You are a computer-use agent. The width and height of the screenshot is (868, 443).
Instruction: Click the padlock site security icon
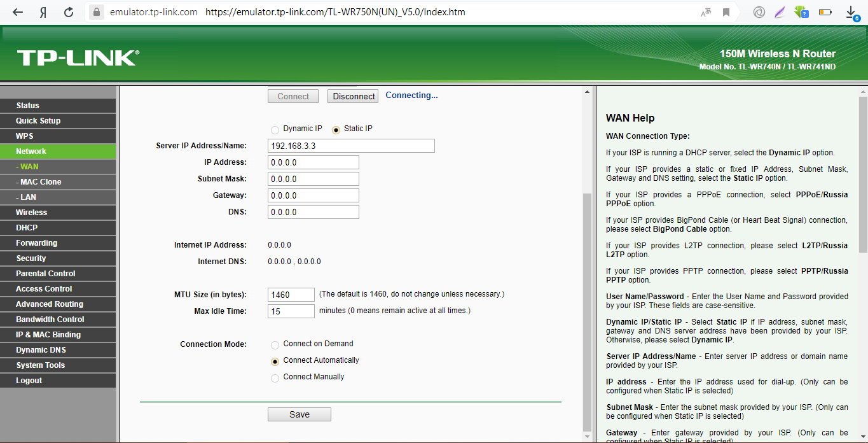[96, 11]
